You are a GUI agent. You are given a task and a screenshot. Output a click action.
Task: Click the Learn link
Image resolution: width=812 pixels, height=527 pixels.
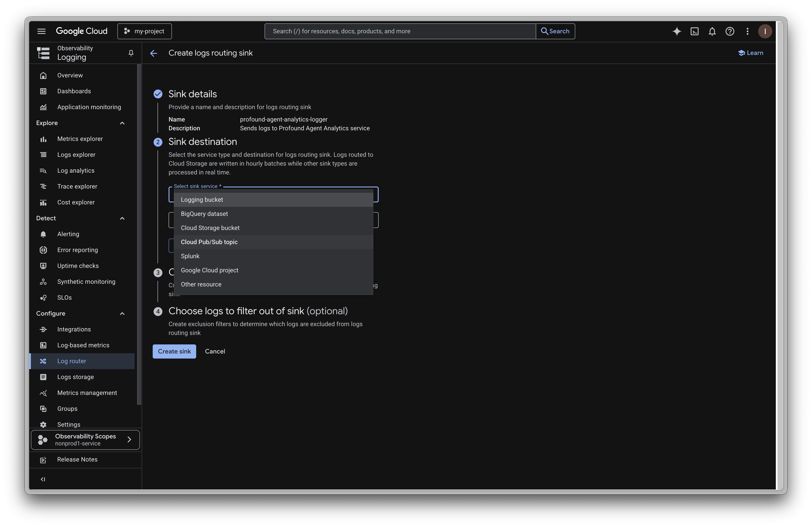751,53
